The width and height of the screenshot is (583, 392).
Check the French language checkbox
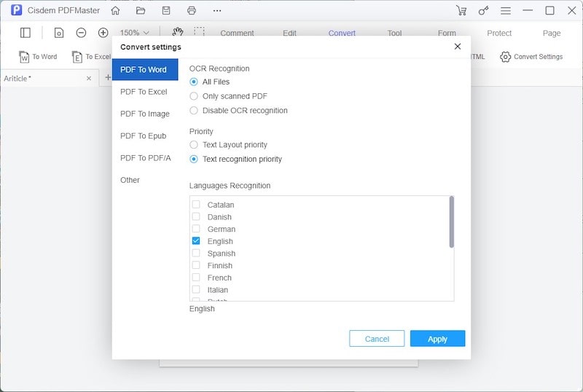click(196, 278)
